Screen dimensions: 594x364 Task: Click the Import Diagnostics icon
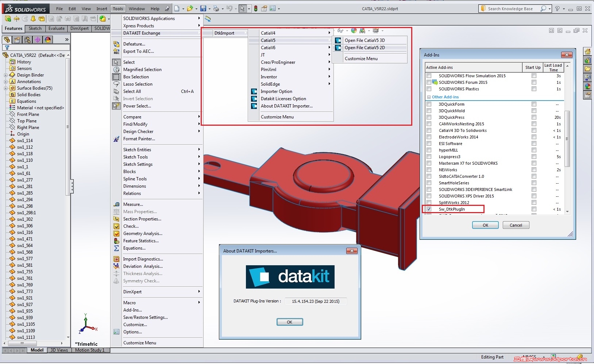[116, 259]
